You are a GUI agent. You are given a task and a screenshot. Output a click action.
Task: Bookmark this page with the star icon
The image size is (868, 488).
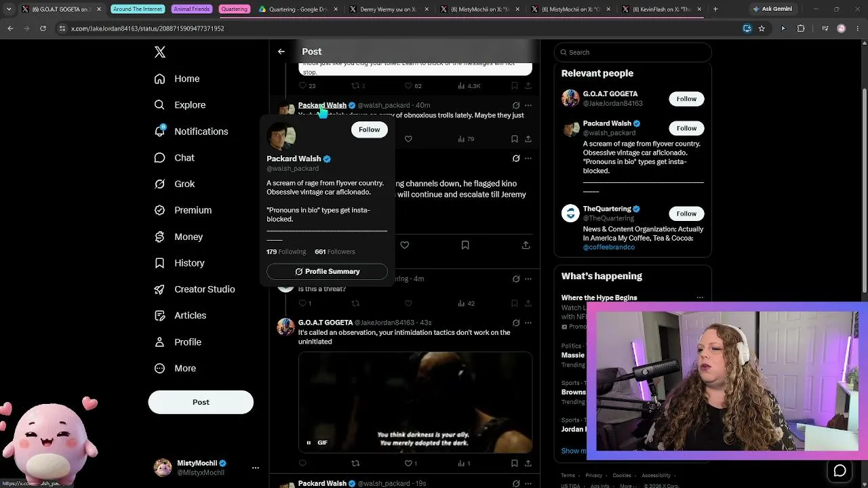[x=762, y=28]
